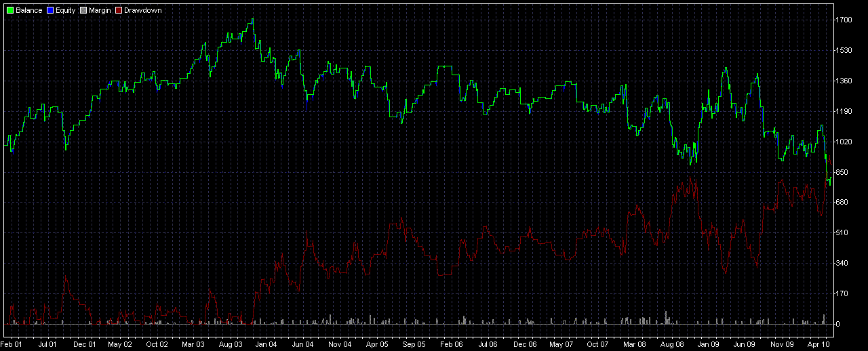Click the 170 value on the Y axis
The width and height of the screenshot is (868, 351).
point(842,294)
